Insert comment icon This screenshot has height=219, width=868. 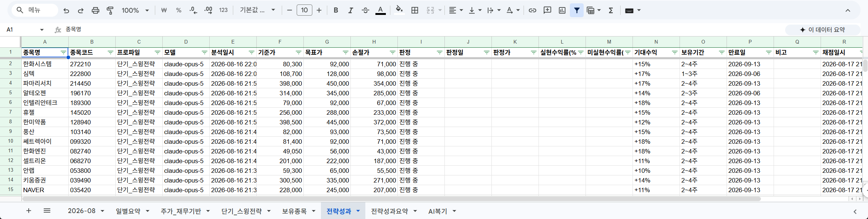[x=547, y=10]
